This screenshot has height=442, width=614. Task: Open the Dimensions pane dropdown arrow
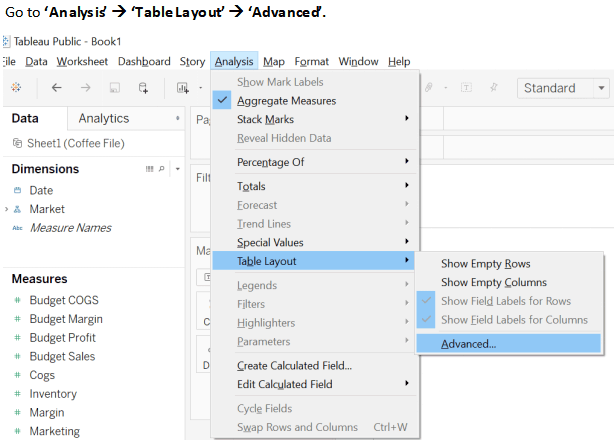(x=177, y=169)
